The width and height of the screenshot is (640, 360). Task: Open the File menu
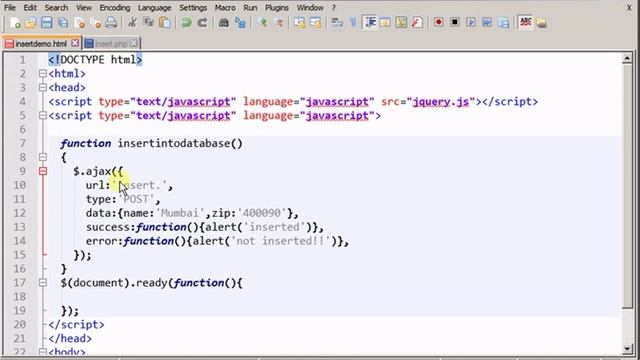(x=9, y=8)
